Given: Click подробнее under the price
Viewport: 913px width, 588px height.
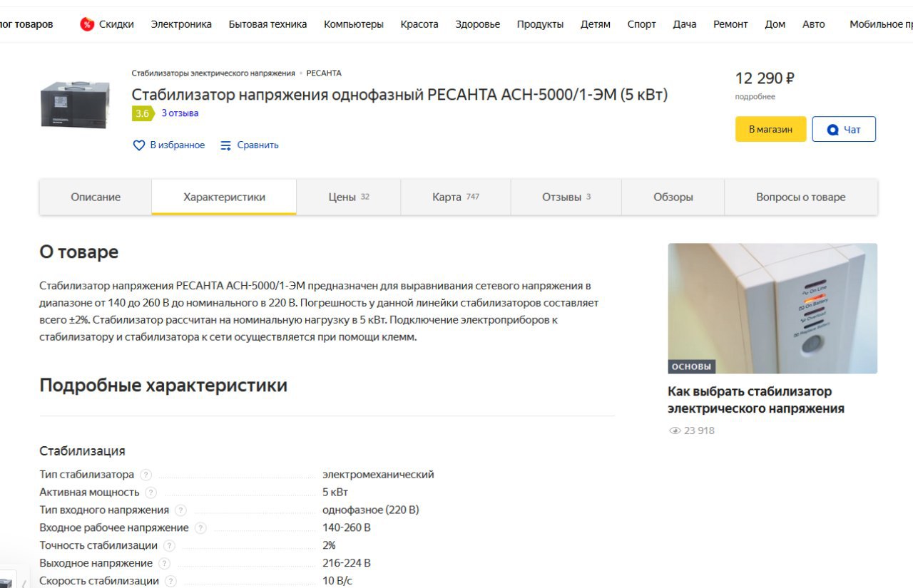Looking at the screenshot, I should pos(755,97).
